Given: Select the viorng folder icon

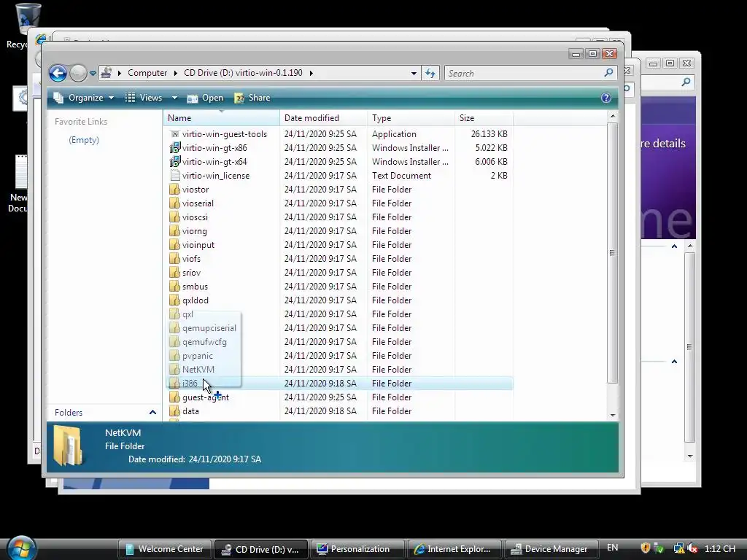Looking at the screenshot, I should [x=175, y=230].
